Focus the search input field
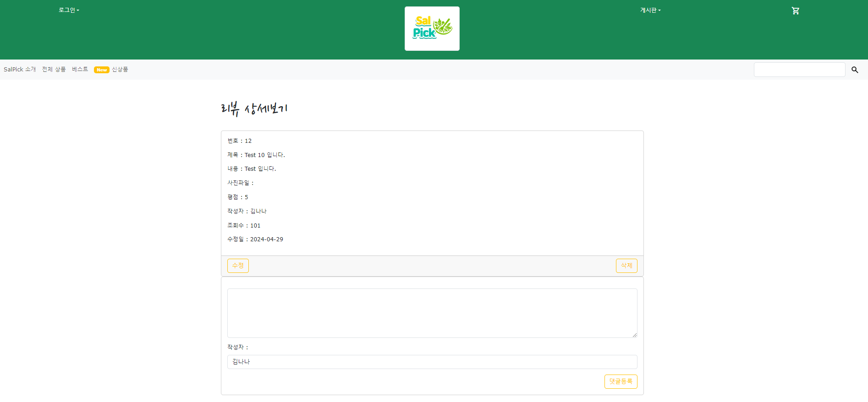Screen dimensions: 868x402 tap(800, 70)
